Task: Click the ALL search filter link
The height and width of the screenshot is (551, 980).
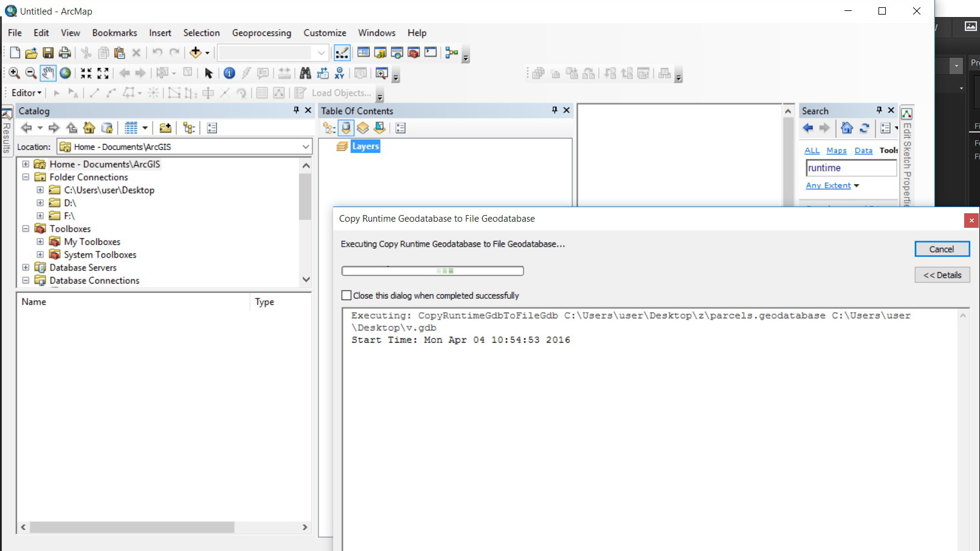Action: pos(812,151)
